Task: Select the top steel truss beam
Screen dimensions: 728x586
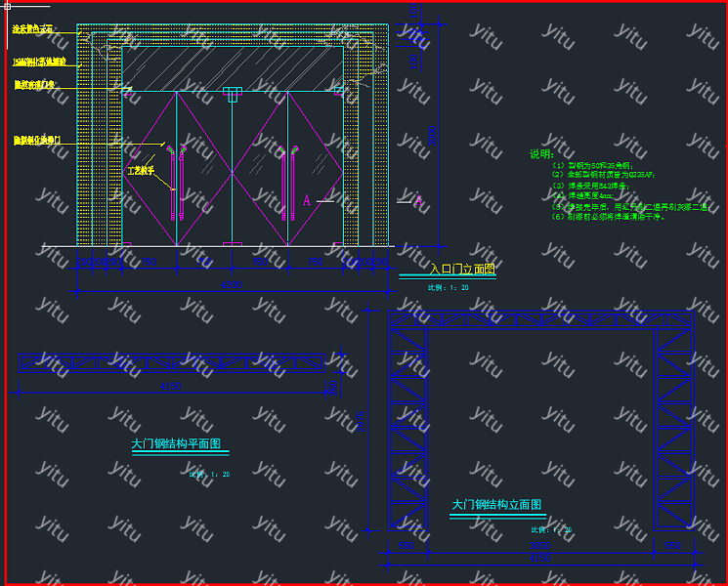Action: [x=539, y=318]
